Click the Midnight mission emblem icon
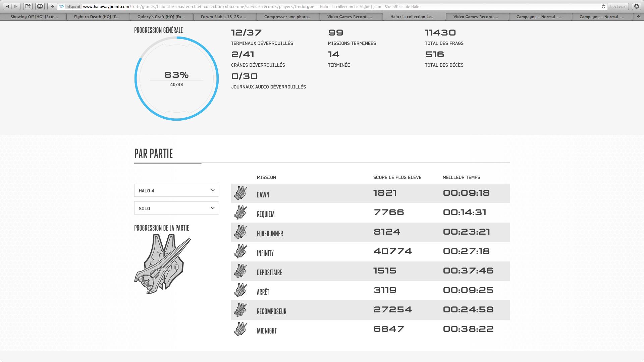 point(240,329)
